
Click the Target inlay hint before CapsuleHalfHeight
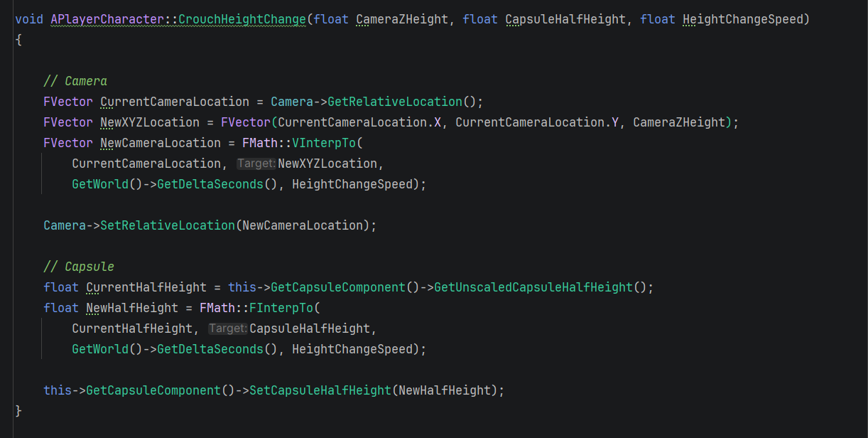click(x=227, y=328)
